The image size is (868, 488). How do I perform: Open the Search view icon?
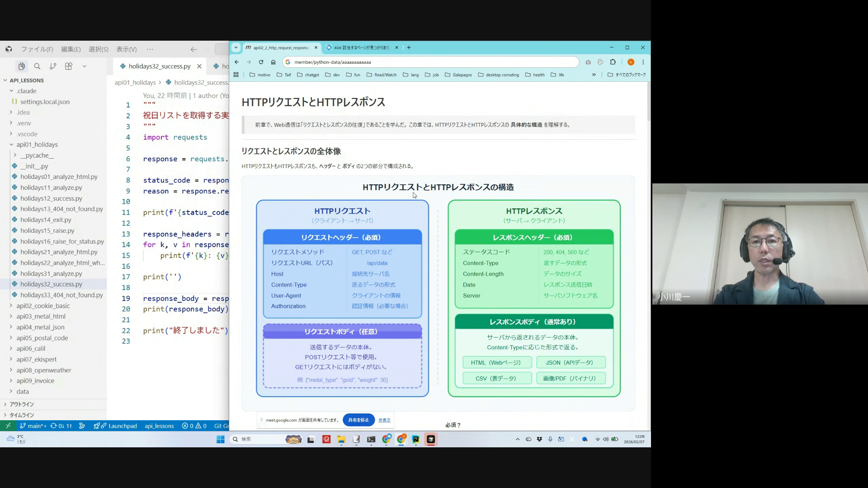coord(37,66)
